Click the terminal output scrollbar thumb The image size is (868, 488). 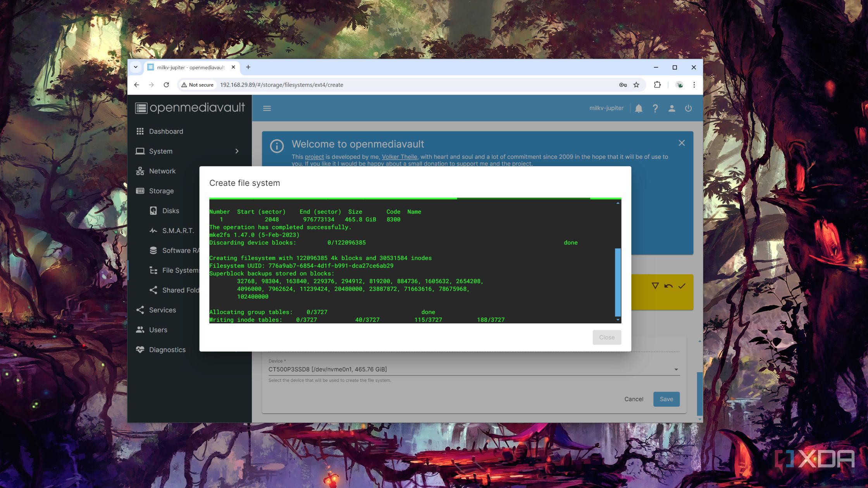click(618, 282)
